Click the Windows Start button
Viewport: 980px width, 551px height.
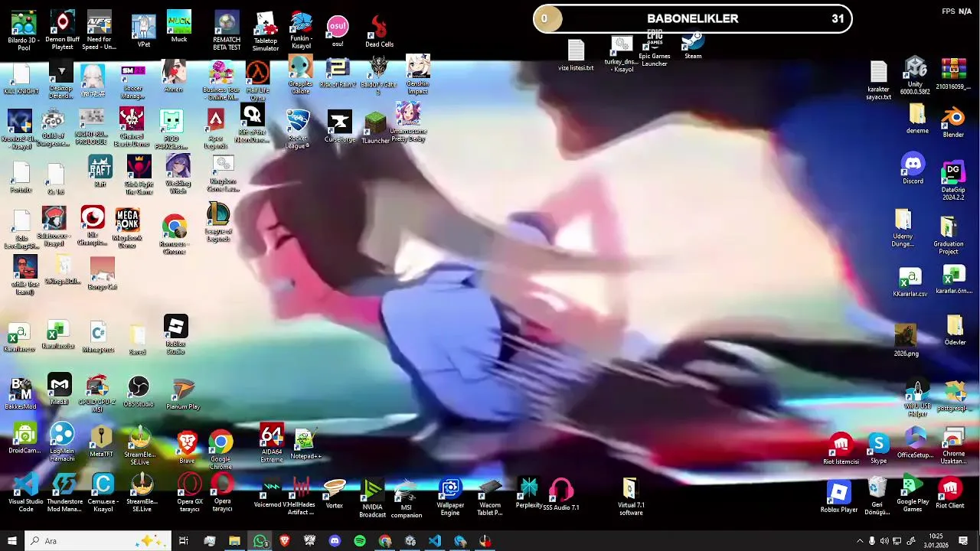coord(11,541)
